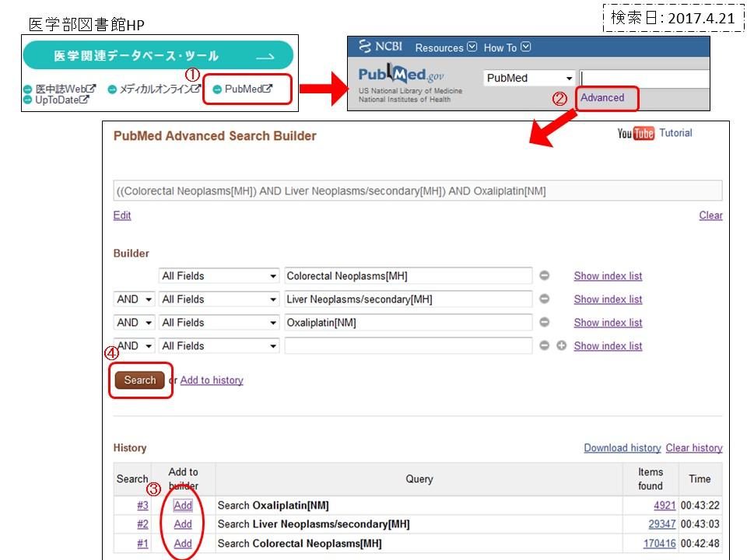
Task: Click the Advanced search link
Action: click(x=602, y=98)
